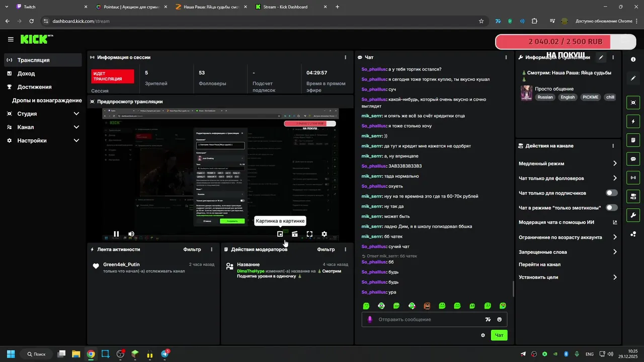Click the info icon in right sidebar

coord(633,59)
